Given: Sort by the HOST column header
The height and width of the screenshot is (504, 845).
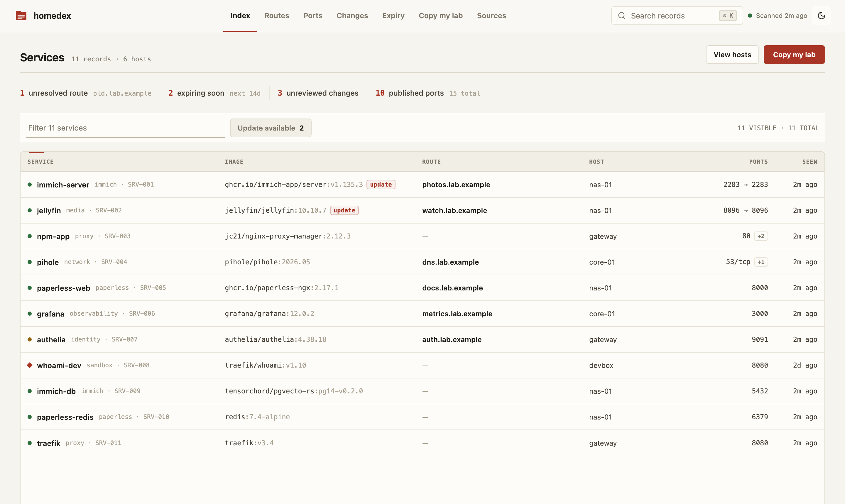Looking at the screenshot, I should pyautogui.click(x=596, y=162).
